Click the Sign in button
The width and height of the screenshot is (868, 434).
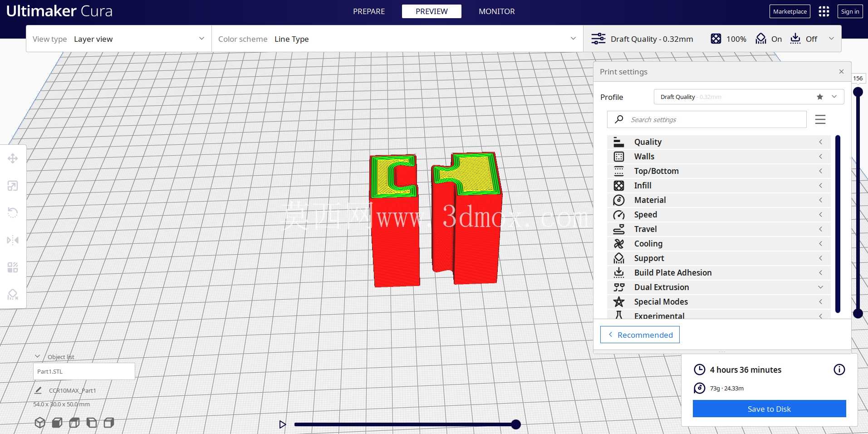(x=850, y=11)
